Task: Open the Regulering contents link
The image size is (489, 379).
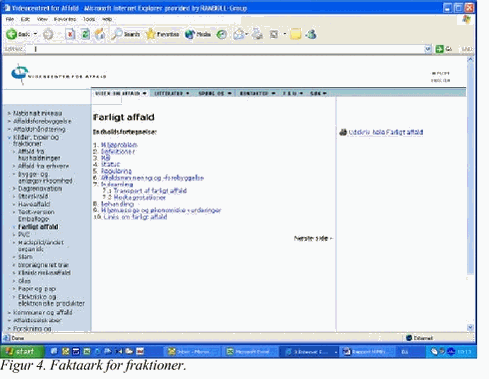Action: point(116,171)
